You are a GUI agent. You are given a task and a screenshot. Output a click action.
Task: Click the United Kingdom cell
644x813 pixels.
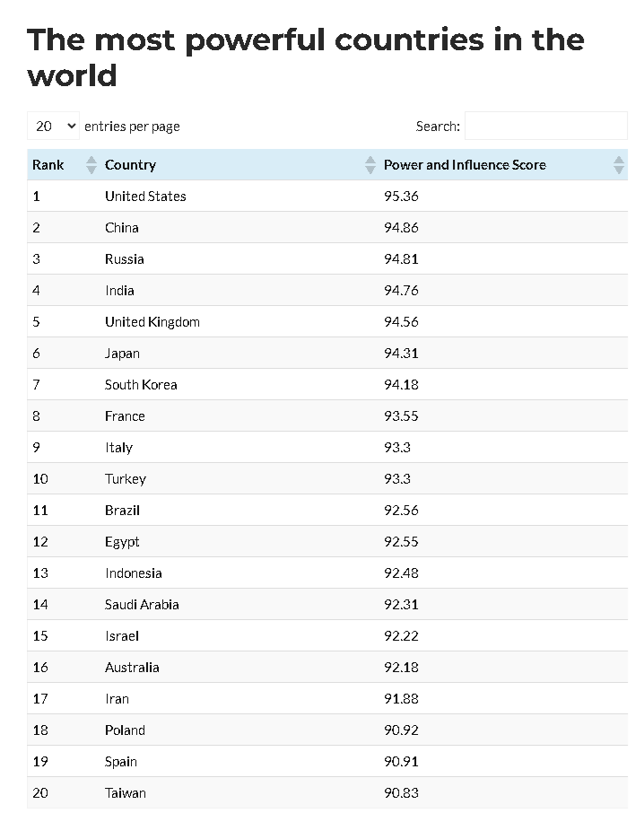[x=152, y=322]
